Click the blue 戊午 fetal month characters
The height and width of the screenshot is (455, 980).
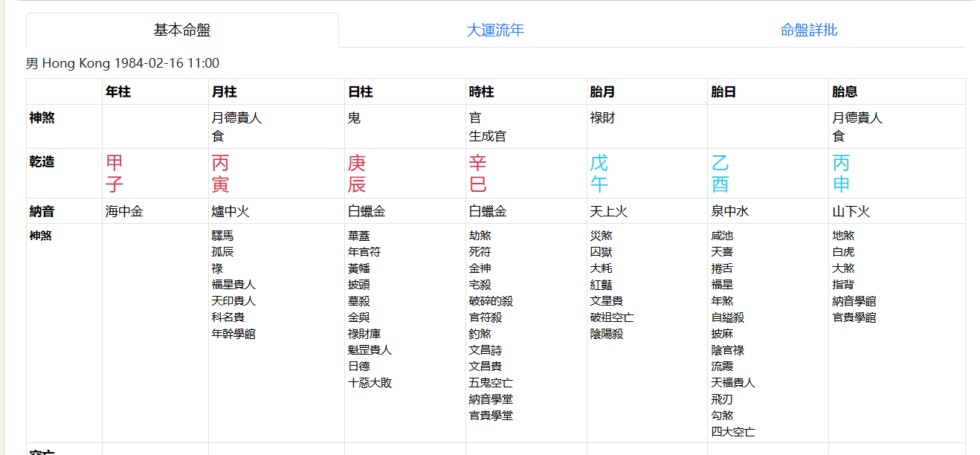pos(599,173)
